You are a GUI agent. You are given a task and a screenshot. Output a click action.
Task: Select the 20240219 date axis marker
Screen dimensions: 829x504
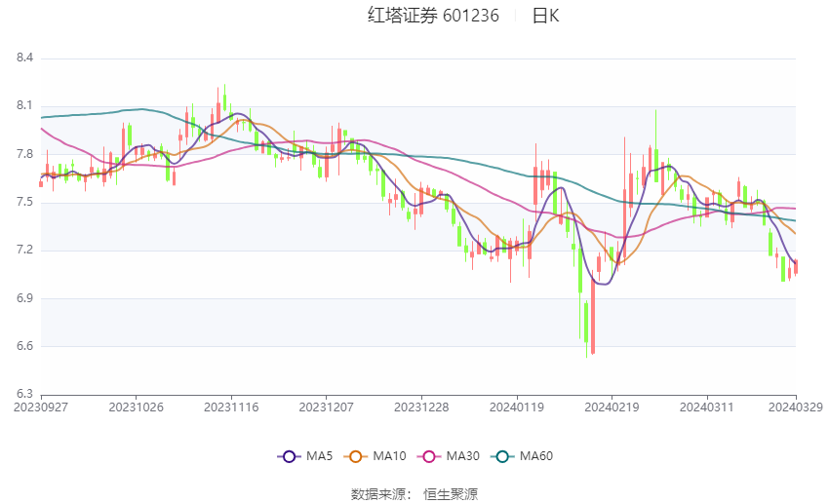click(612, 407)
